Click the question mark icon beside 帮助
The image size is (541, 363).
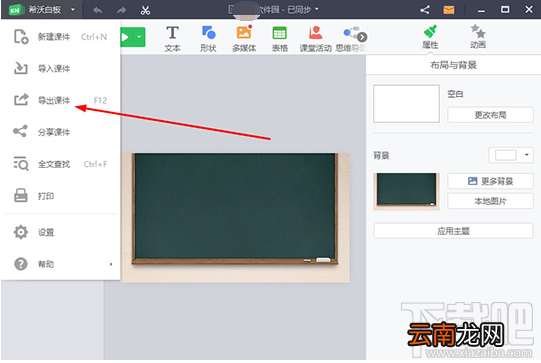[x=21, y=264]
